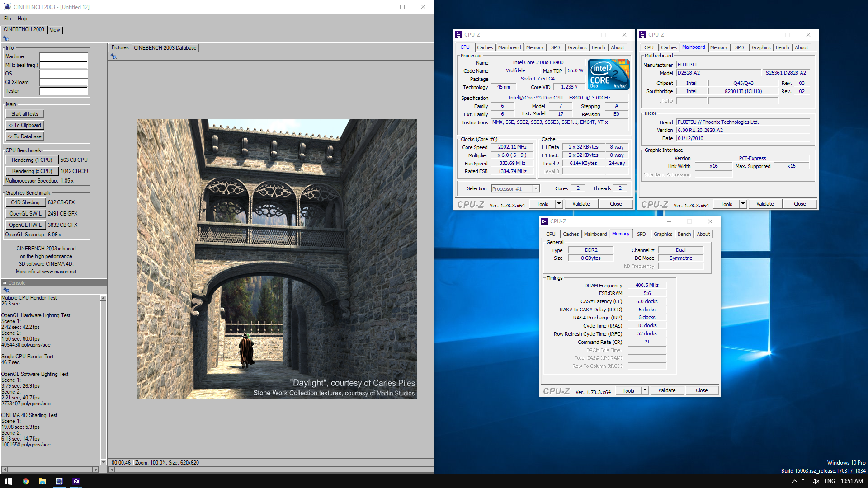Open Bench tab in CPU-Z CPU window

pos(598,47)
